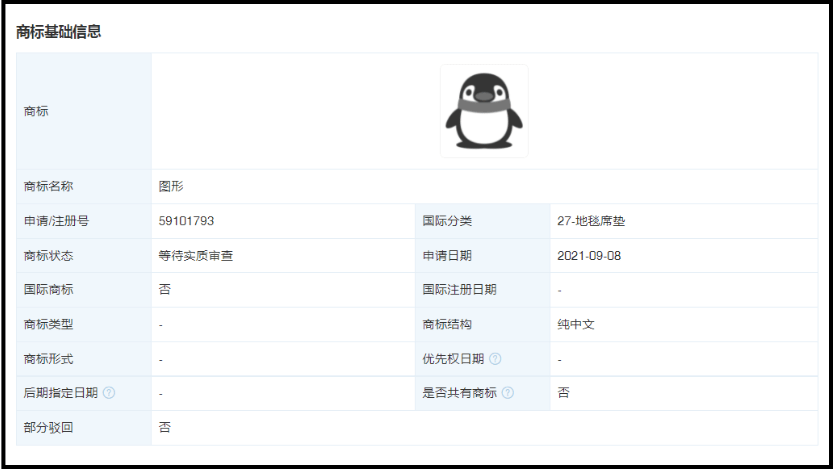This screenshot has width=833, height=470.
Task: Click the 部分驳回 label
Action: tap(49, 427)
